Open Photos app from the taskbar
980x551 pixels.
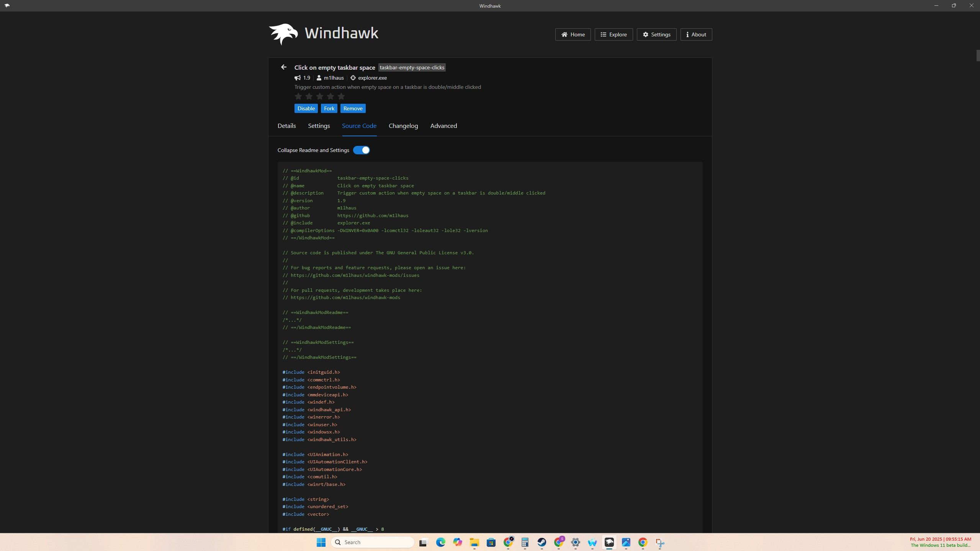(626, 542)
